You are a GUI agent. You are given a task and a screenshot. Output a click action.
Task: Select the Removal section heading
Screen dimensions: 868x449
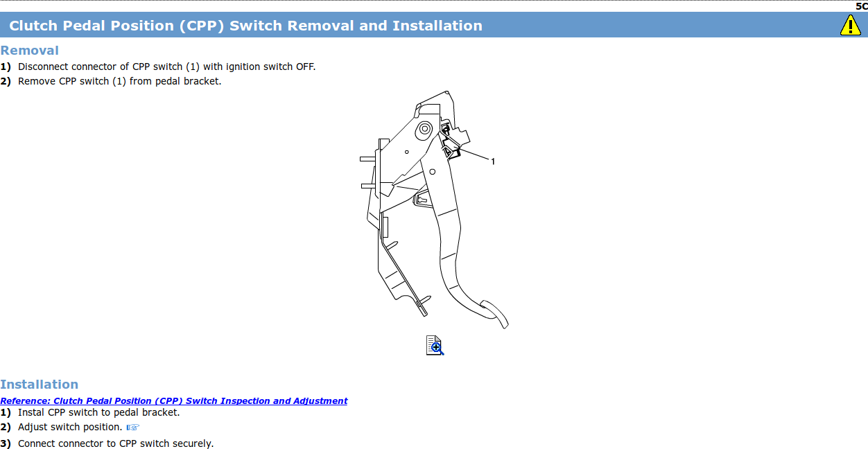30,51
